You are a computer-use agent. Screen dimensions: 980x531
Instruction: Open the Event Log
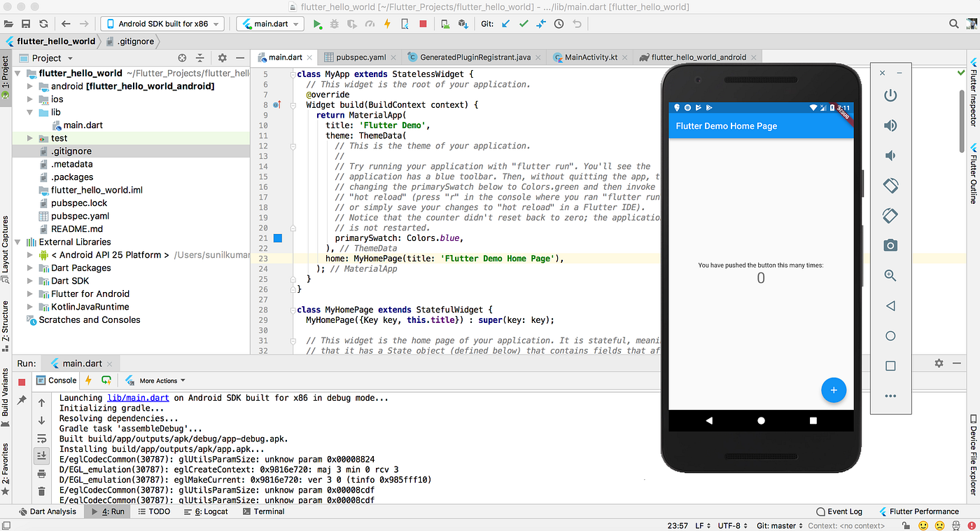pyautogui.click(x=839, y=511)
